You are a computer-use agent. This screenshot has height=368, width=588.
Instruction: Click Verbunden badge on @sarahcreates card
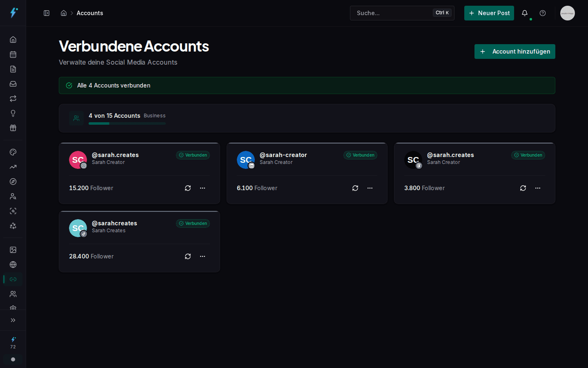pos(193,223)
